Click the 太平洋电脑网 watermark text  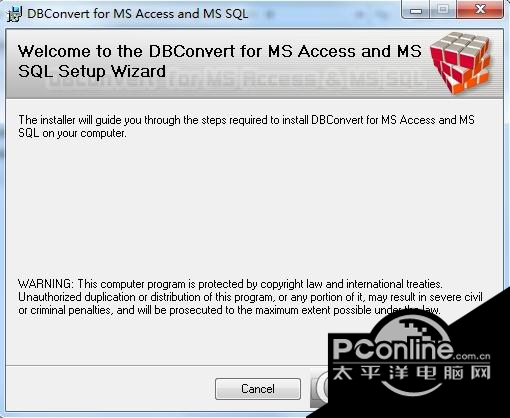pos(412,372)
